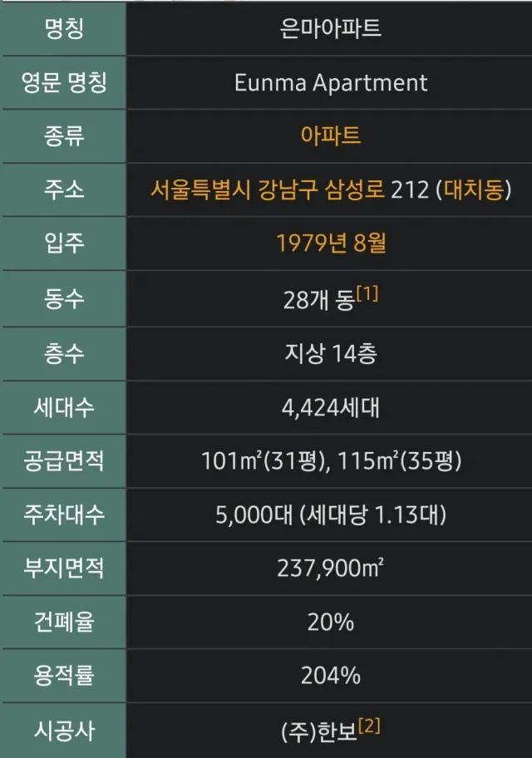This screenshot has width=532, height=758.
Task: Click the 4,424세대 household count value
Action: point(330,407)
